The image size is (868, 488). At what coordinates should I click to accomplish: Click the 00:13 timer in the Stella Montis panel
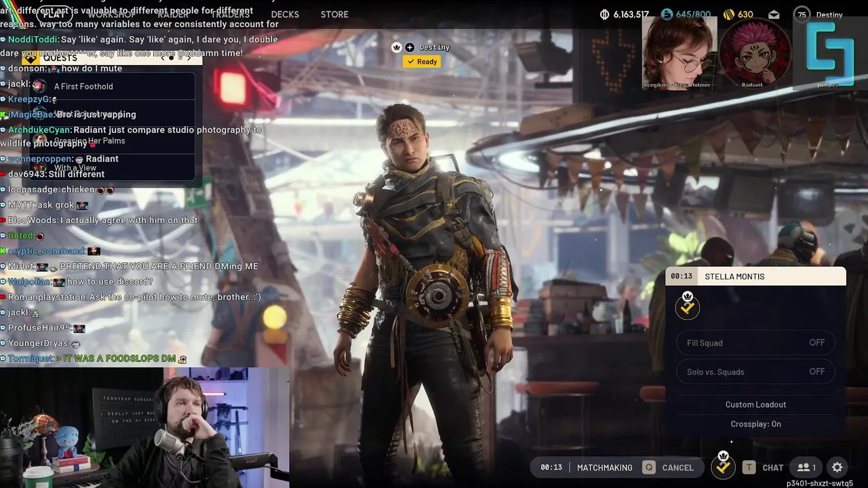coord(682,277)
